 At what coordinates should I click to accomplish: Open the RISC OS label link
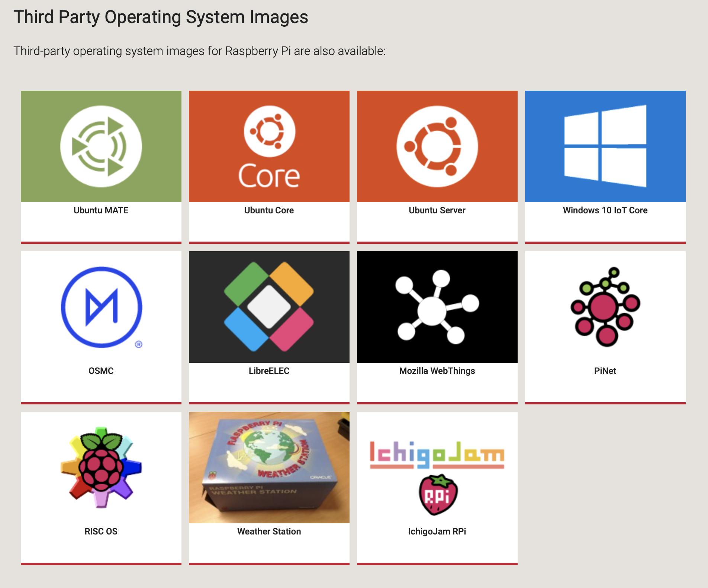101,532
